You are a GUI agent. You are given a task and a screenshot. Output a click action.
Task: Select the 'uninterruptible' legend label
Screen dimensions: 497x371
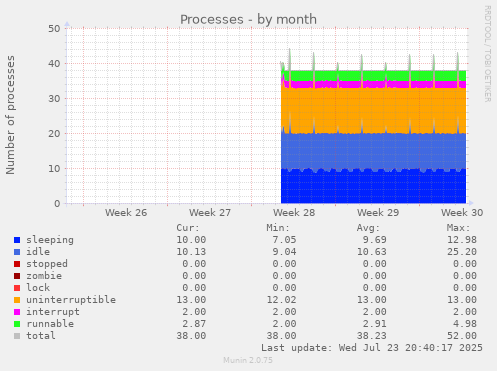71,300
